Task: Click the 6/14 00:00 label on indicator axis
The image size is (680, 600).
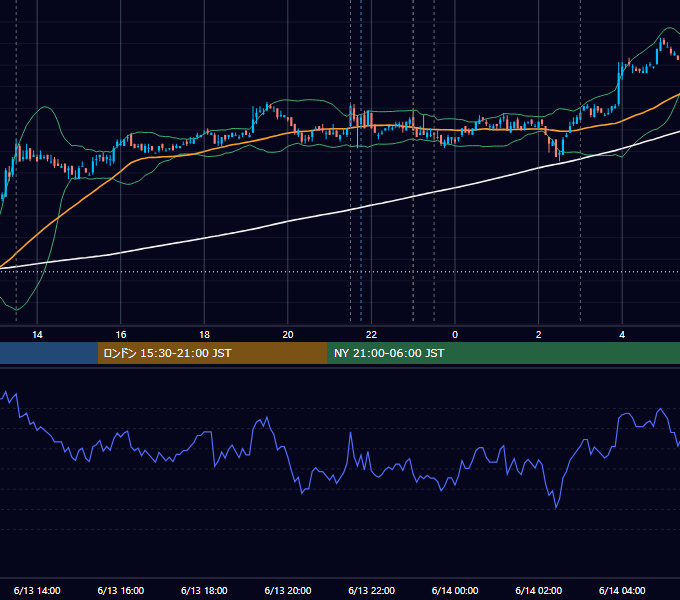Action: (x=455, y=590)
